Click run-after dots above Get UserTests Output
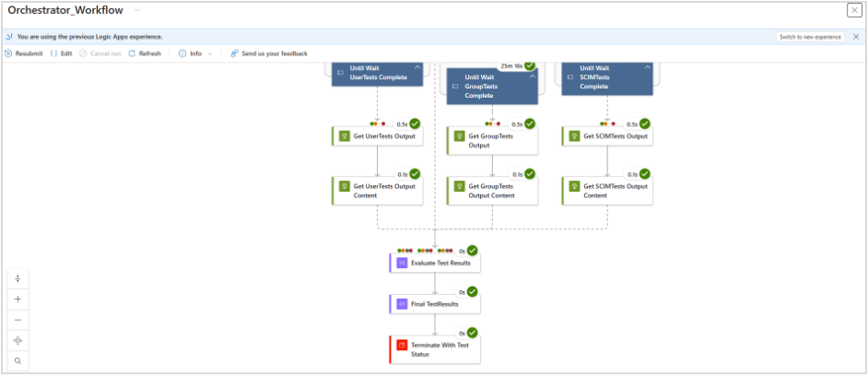This screenshot has width=868, height=376. (378, 123)
